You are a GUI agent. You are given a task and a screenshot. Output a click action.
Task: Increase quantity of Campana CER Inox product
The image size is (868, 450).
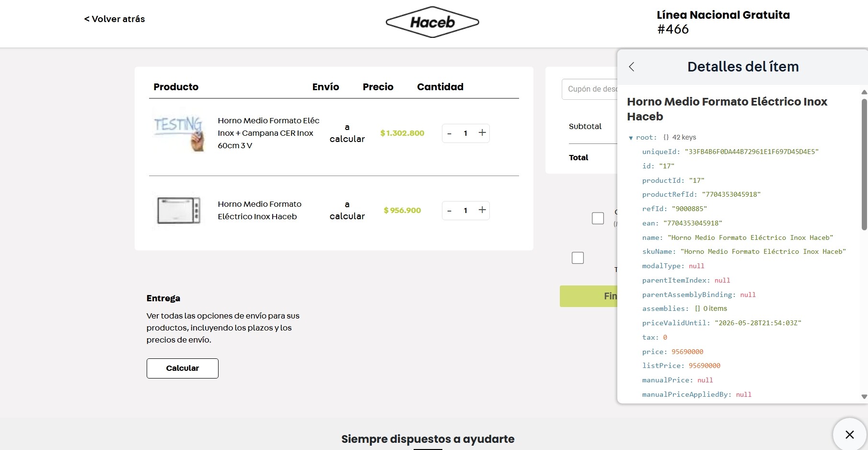coord(482,133)
